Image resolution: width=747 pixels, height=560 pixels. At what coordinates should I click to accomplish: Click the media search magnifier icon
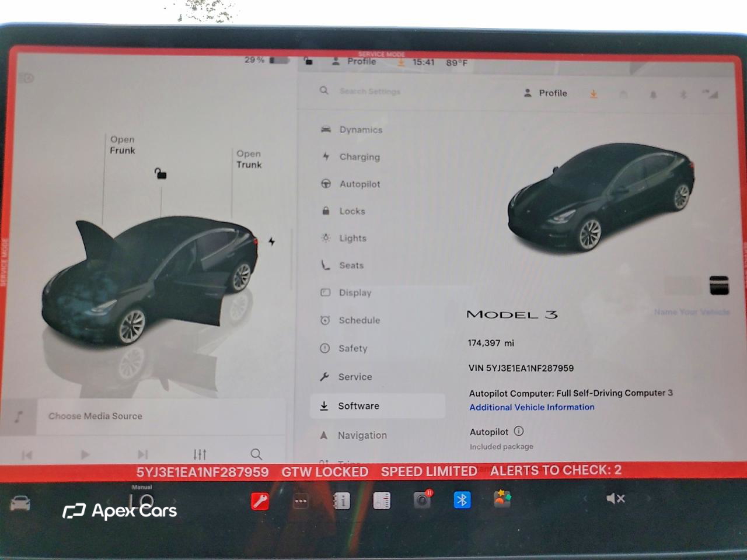[256, 454]
